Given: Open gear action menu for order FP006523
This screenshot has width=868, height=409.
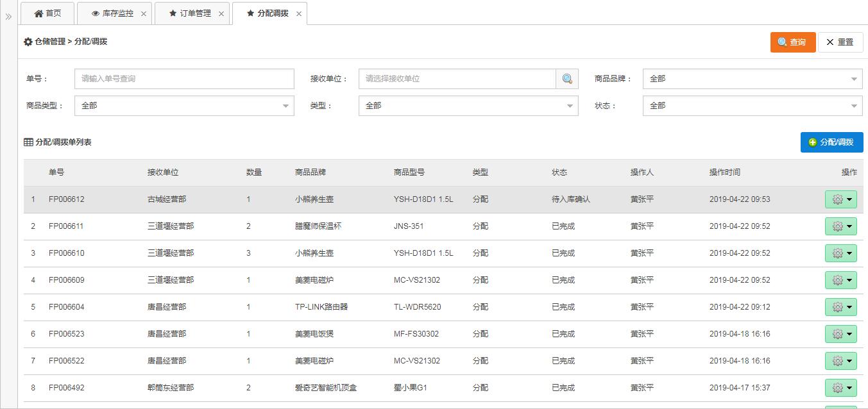Looking at the screenshot, I should coord(840,334).
